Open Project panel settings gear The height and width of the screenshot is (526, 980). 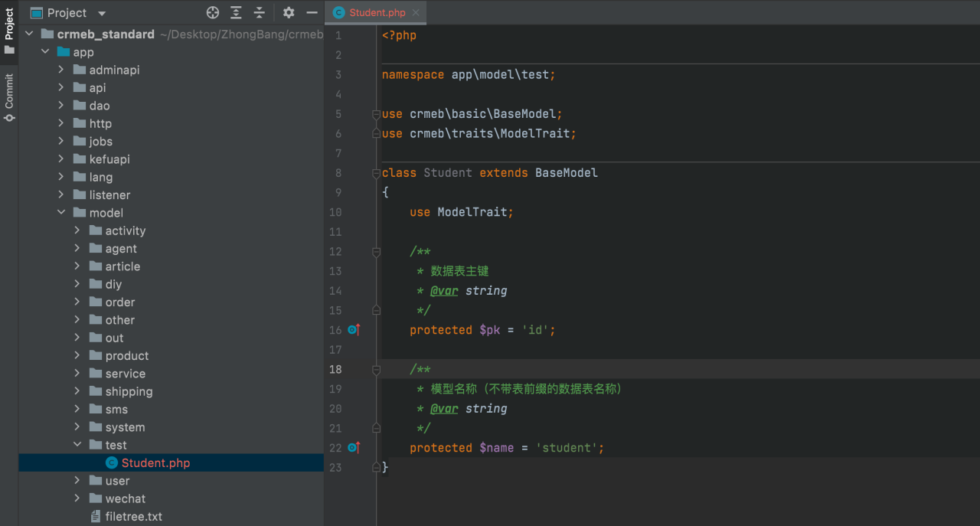click(289, 13)
